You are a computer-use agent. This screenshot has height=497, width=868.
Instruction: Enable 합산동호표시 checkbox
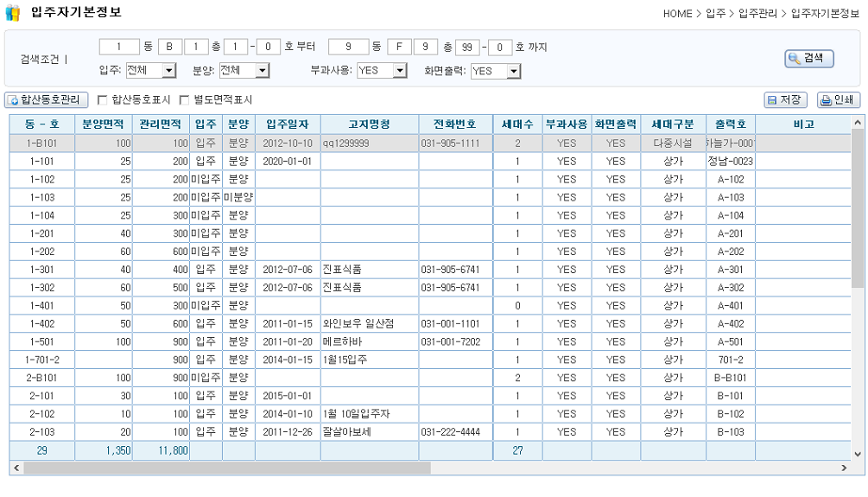coord(103,99)
